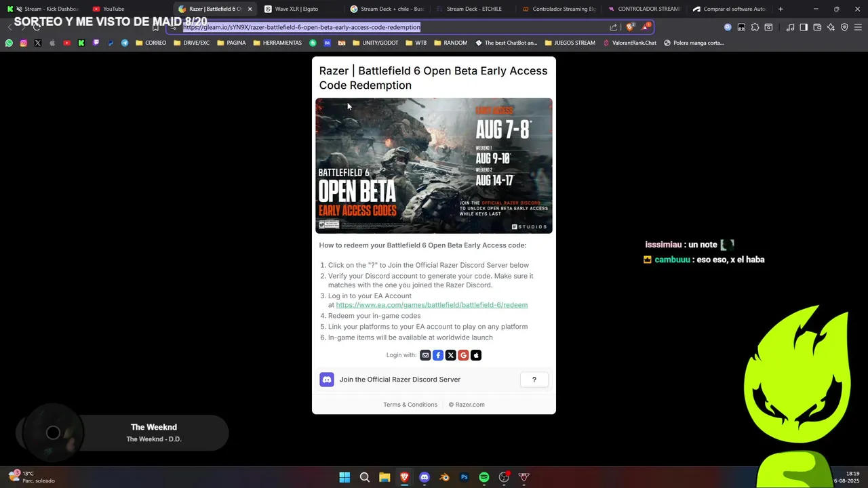868x488 pixels.
Task: Open the ValorantRank.Chat bookmark
Action: tap(629, 43)
